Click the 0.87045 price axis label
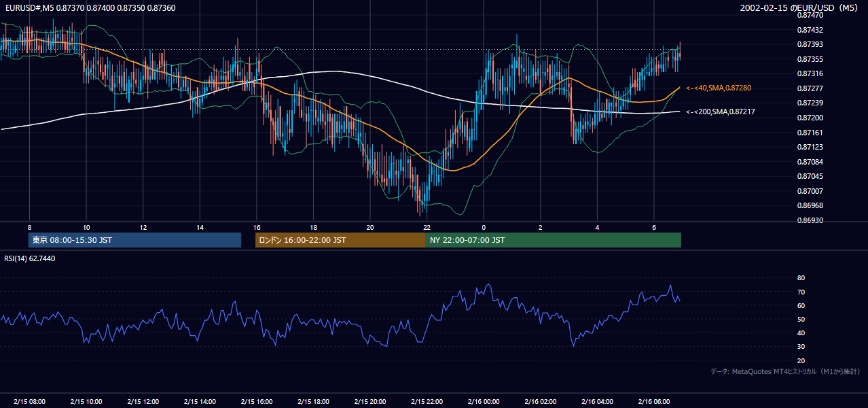868x408 pixels. [x=810, y=176]
